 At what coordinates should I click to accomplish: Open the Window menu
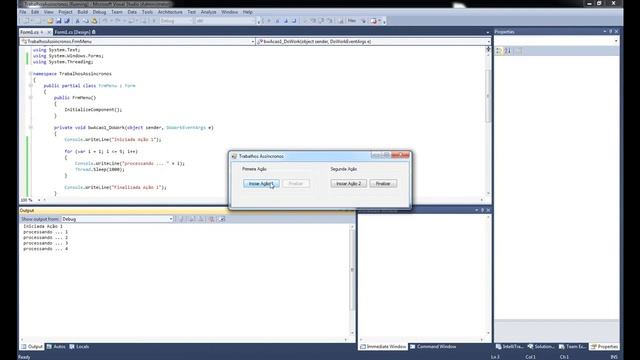[x=229, y=12]
